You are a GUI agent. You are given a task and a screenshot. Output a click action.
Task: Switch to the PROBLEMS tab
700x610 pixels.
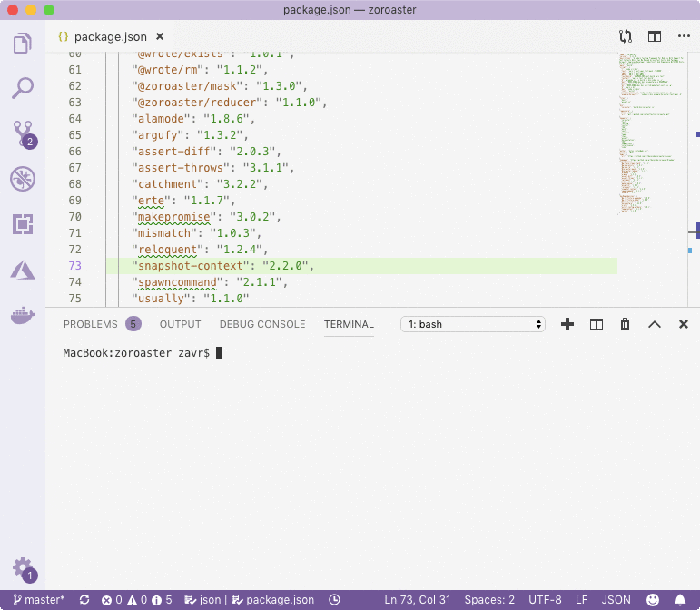(x=91, y=324)
